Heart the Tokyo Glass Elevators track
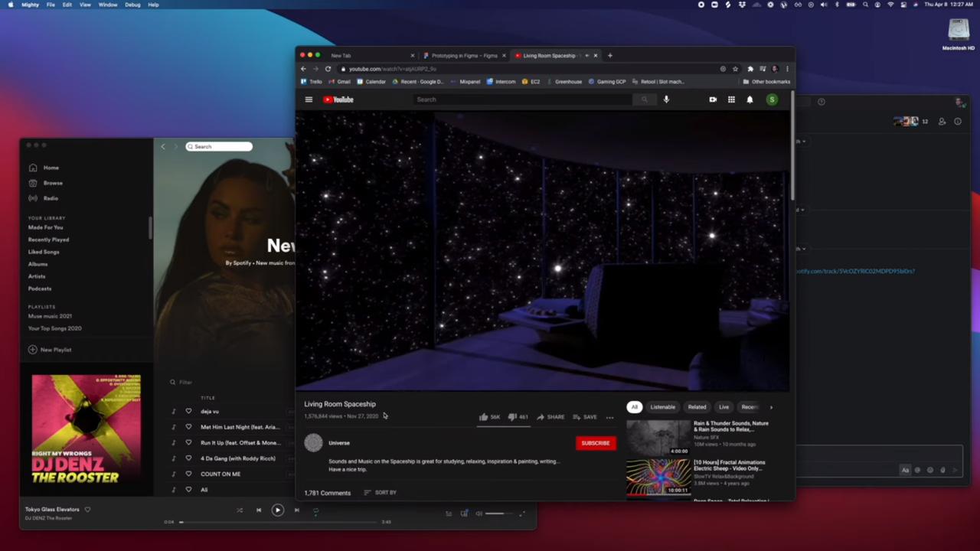980x551 pixels. coord(87,510)
